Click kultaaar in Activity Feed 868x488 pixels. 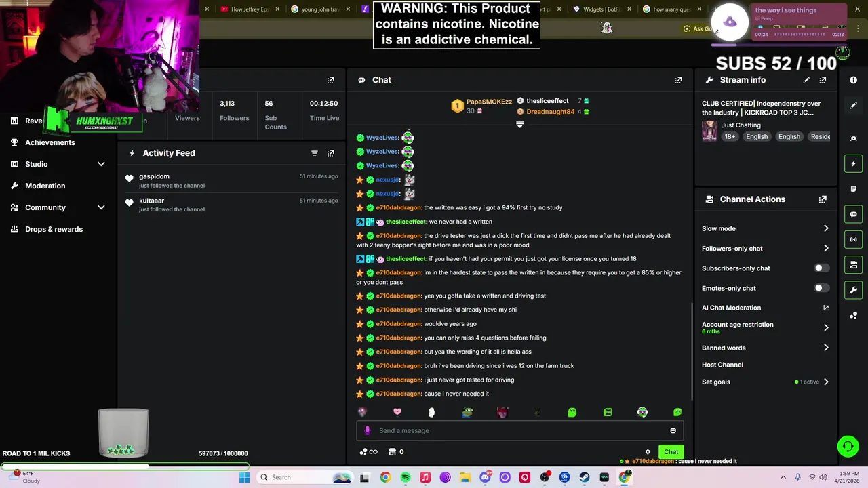[151, 201]
